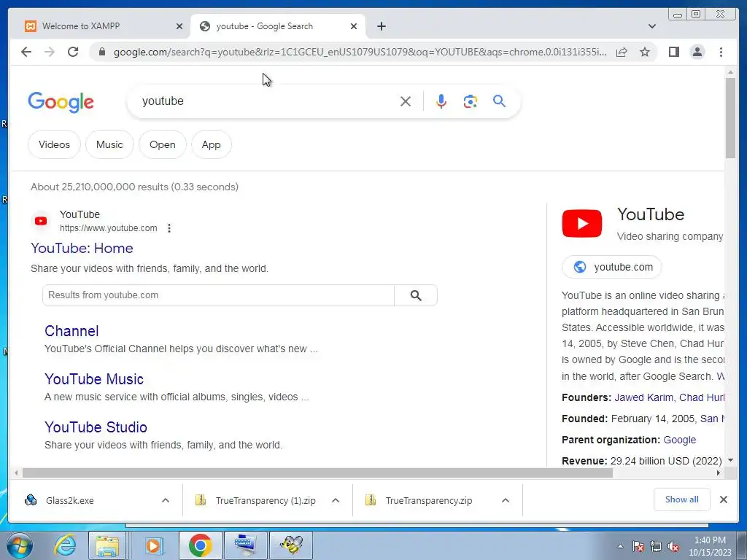Bookmark this tab with star icon
Viewport: 747px width, 560px height.
coord(645,52)
